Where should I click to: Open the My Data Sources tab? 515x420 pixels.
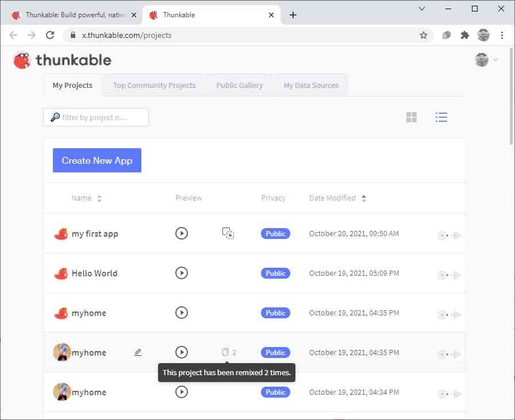(x=311, y=85)
